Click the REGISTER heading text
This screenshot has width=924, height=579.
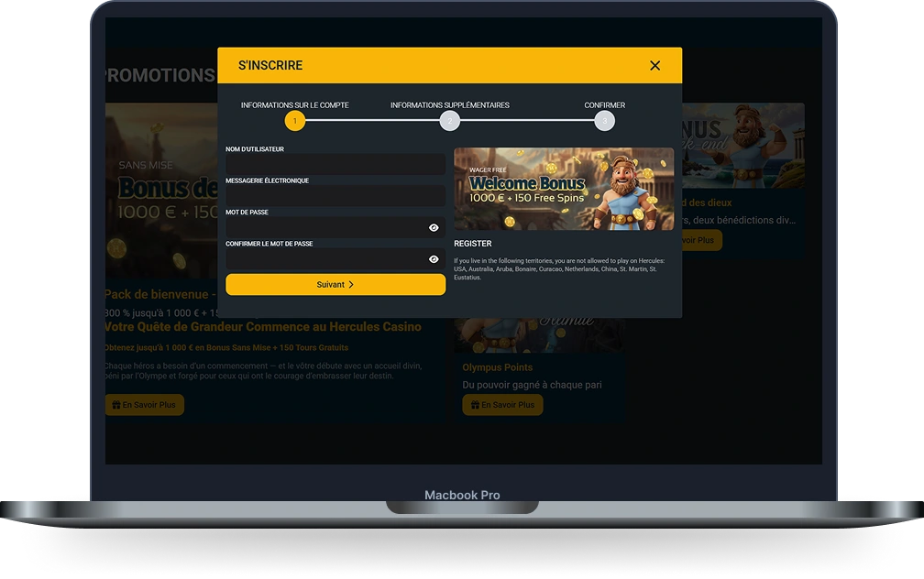[x=473, y=244]
